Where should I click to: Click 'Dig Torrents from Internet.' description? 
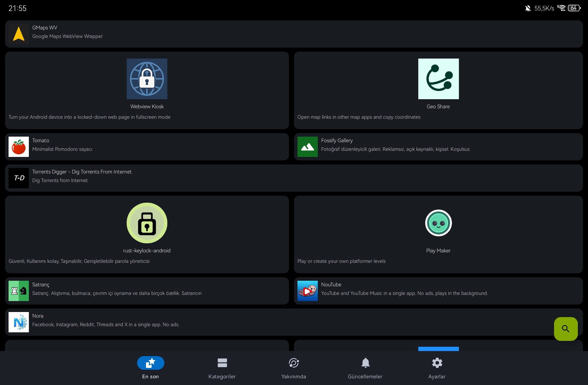pos(60,180)
